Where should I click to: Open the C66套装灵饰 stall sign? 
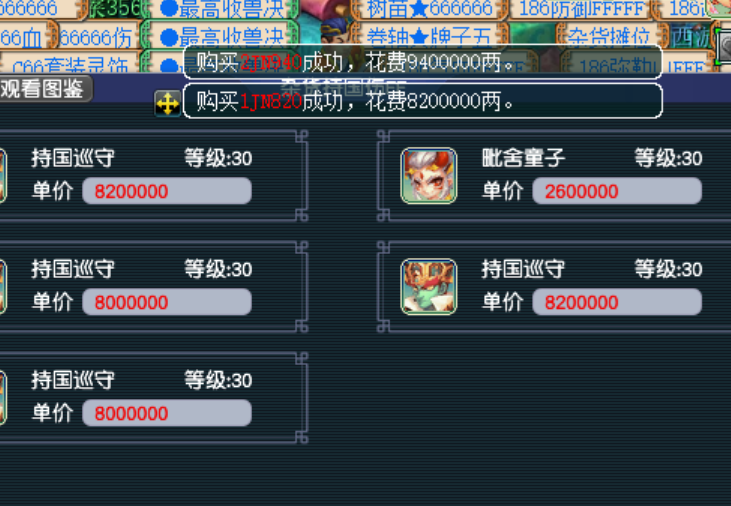click(x=70, y=66)
